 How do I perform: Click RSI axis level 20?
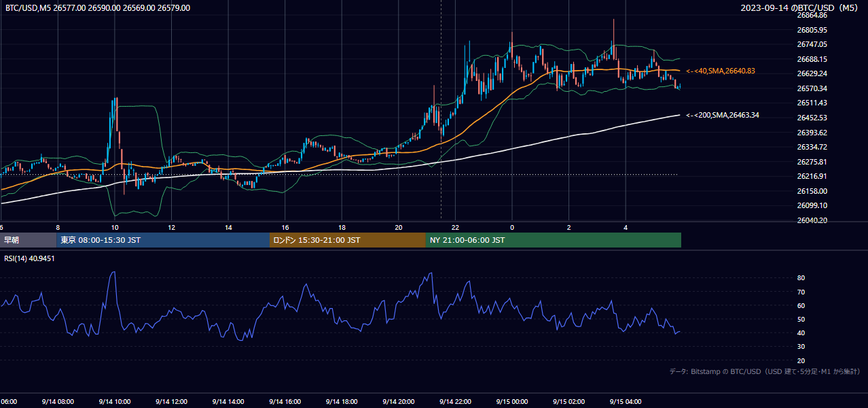pyautogui.click(x=801, y=360)
